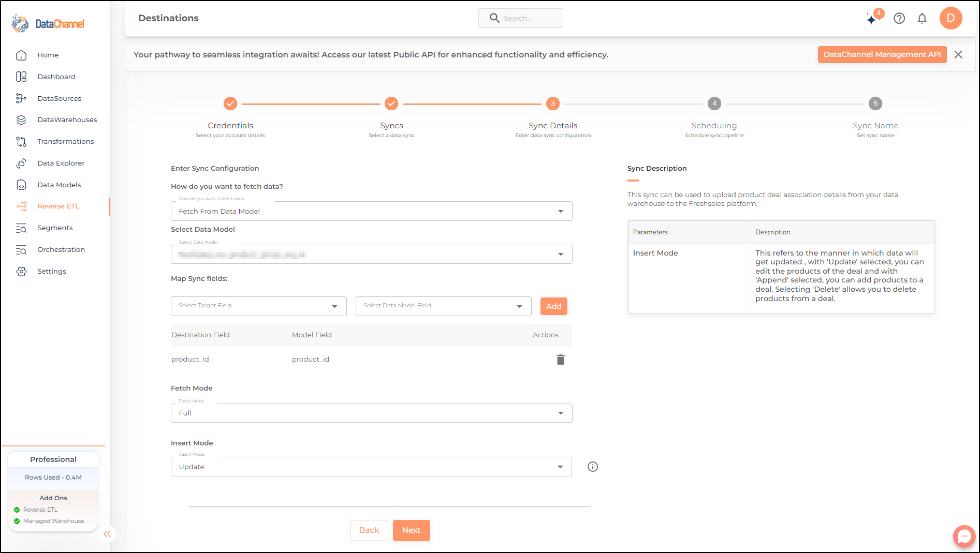
Task: Open the chat support bubble
Action: 964,536
